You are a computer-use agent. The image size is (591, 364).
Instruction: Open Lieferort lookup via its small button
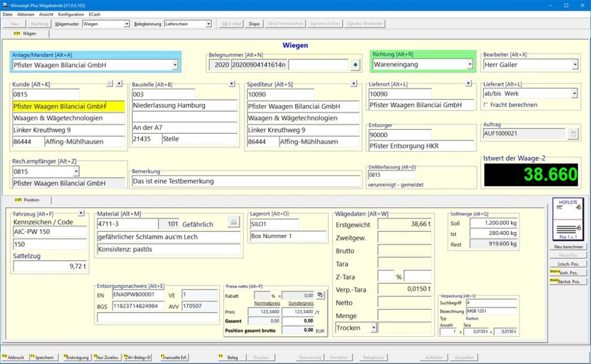468,83
